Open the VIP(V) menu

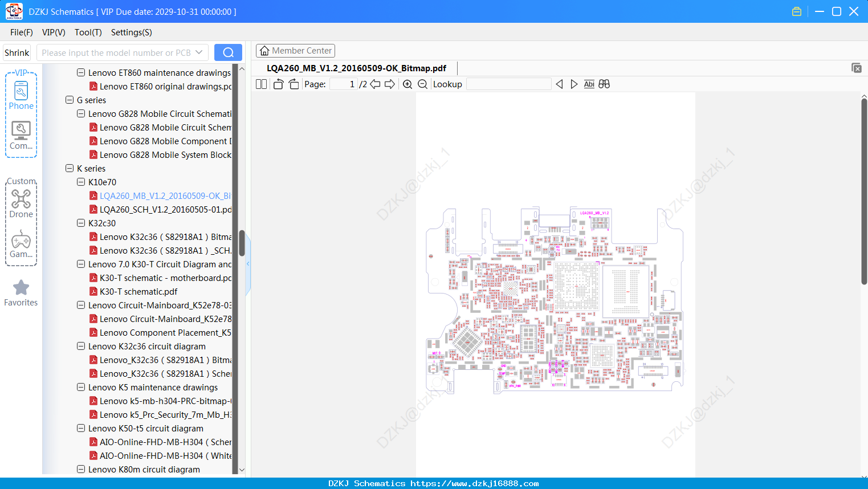click(x=54, y=32)
